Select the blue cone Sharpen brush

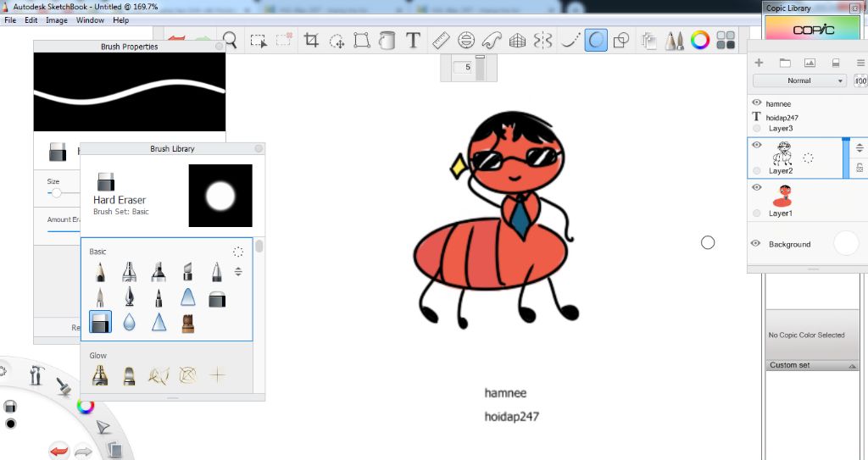pos(159,322)
